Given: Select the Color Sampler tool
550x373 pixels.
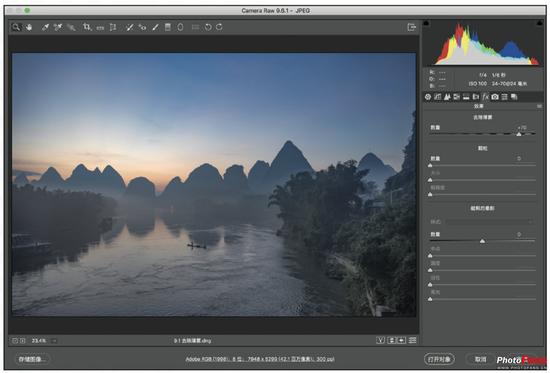Looking at the screenshot, I should [58, 27].
